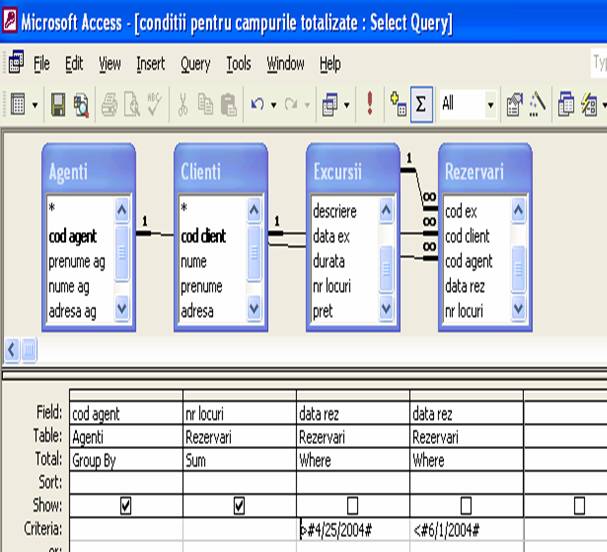
Task: Open the Query Type dropdown arrow
Action: click(347, 103)
